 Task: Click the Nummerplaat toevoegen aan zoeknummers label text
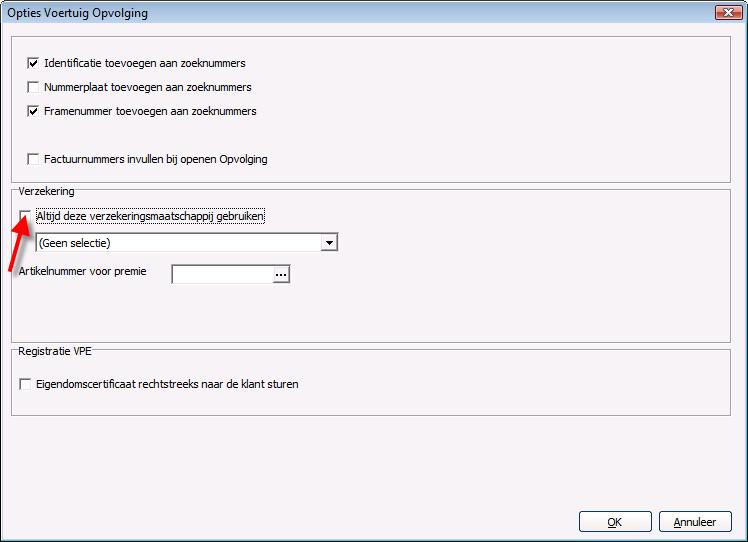tap(147, 87)
